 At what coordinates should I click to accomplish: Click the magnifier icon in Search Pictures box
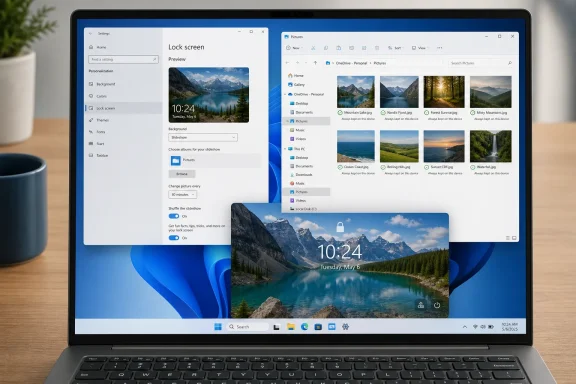point(510,63)
